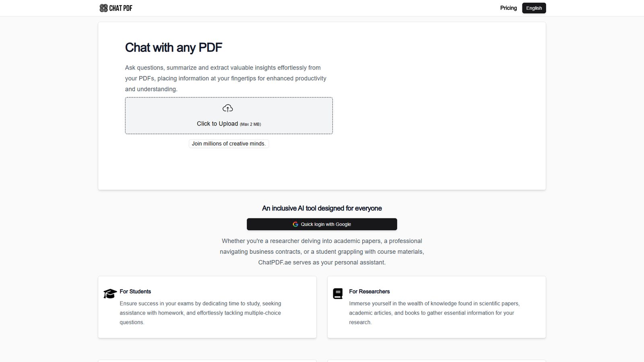Viewport: 644px width, 362px height.
Task: Click the Click to Upload link
Action: (217, 123)
